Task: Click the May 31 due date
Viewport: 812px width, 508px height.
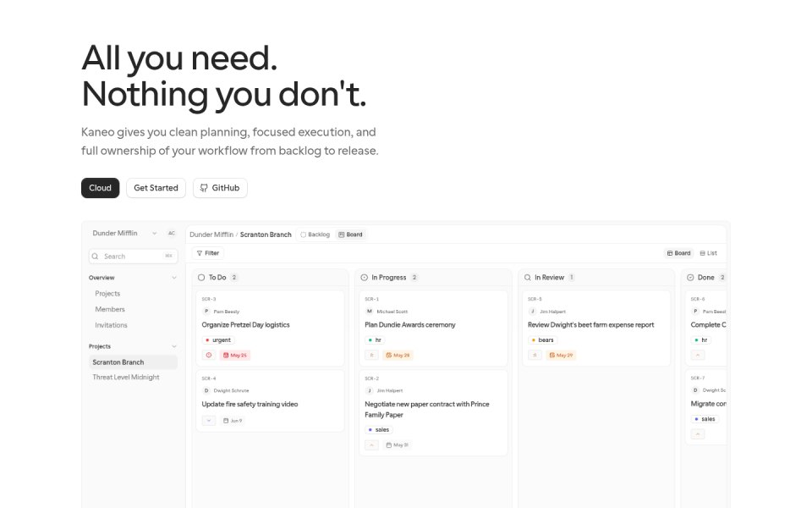Action: 398,444
